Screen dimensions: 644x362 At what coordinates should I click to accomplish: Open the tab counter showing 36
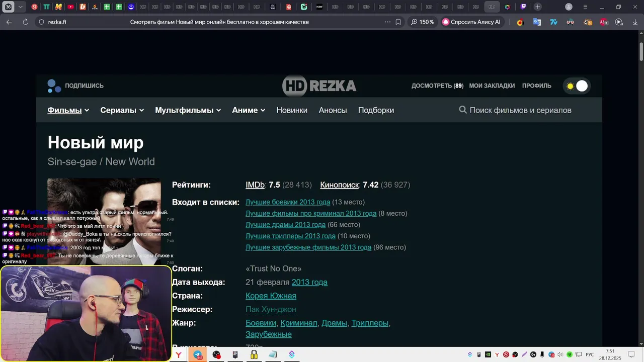[9, 7]
